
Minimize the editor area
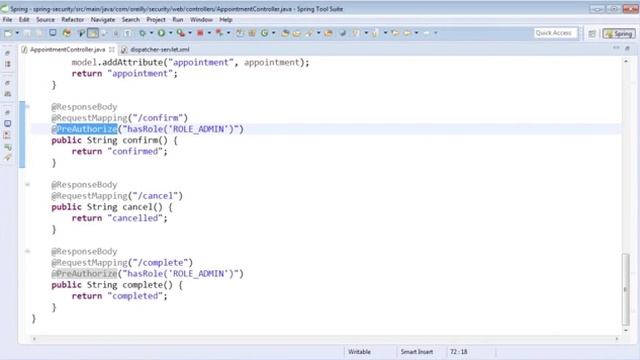click(616, 49)
